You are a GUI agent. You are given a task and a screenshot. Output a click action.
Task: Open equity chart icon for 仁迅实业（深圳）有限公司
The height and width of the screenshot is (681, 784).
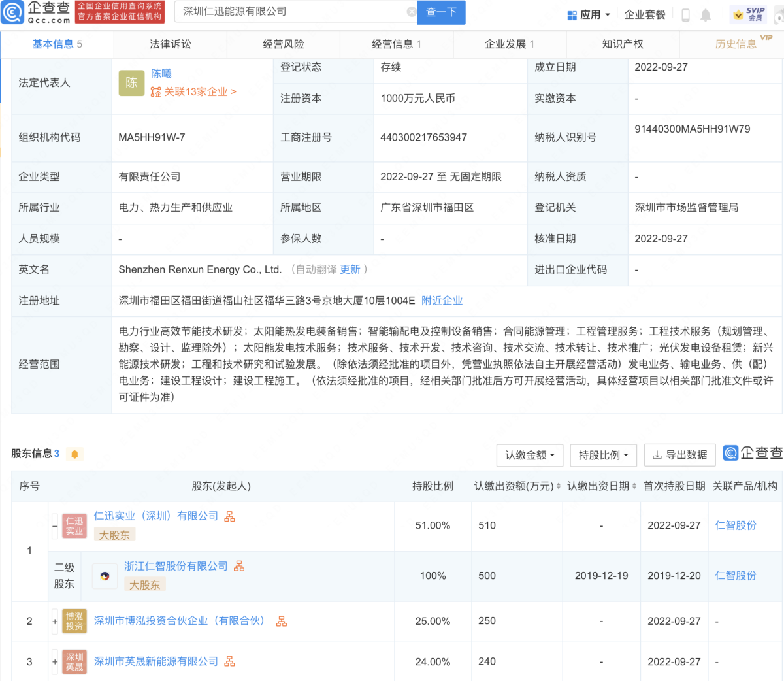pos(229,516)
